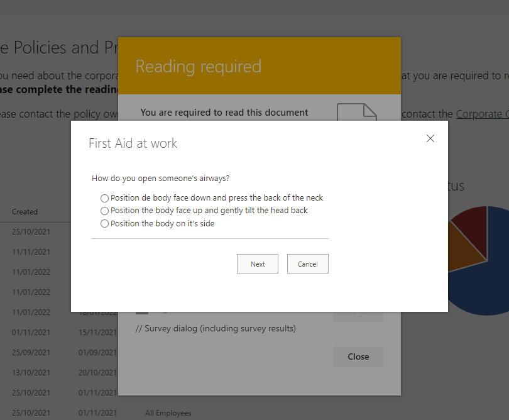Pick 'Position the body on it's side'

[x=104, y=224]
